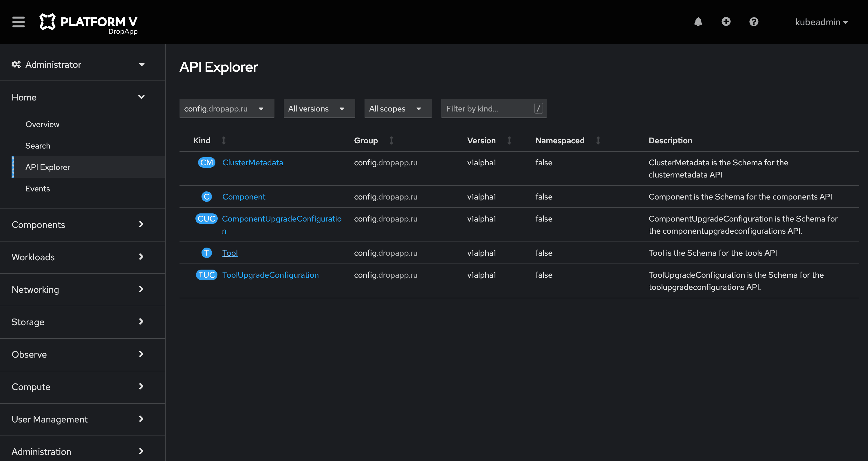Open the Tool kind link
The image size is (868, 461).
pyautogui.click(x=230, y=253)
